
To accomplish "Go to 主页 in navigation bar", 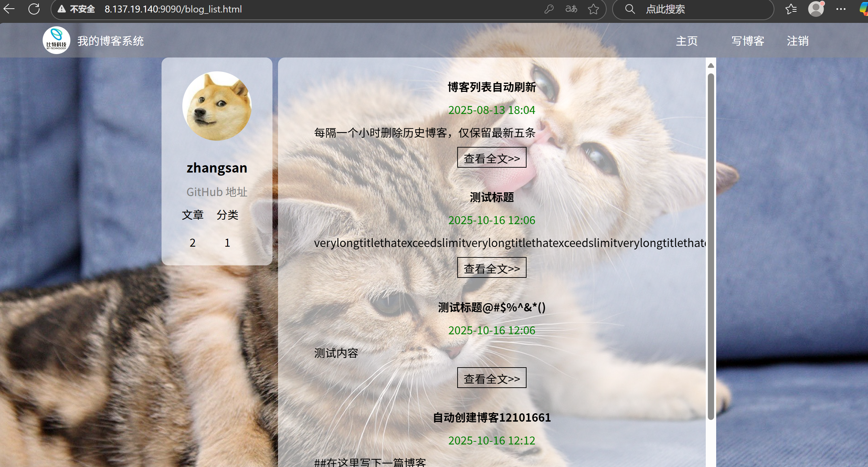I will (686, 41).
